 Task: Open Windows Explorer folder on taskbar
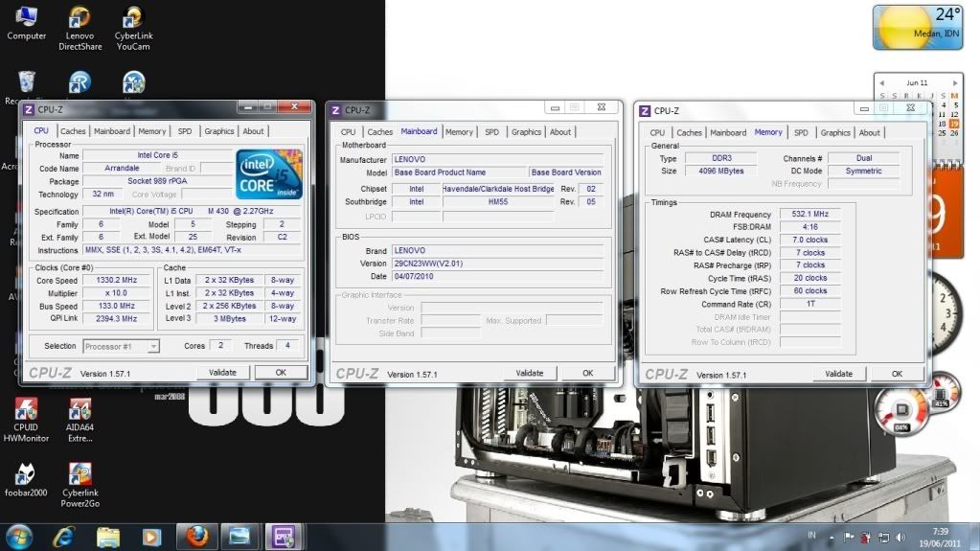[107, 538]
